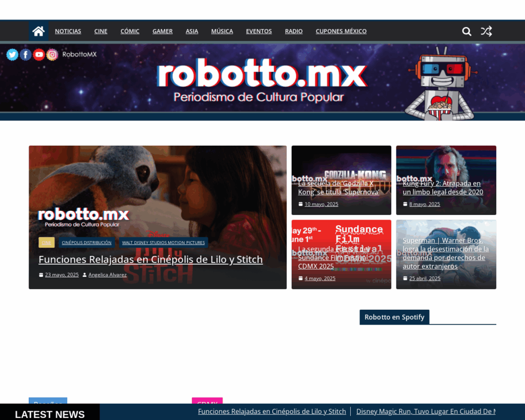The height and width of the screenshot is (420, 525).
Task: View Angelica Alvarez's author page
Action: point(107,274)
